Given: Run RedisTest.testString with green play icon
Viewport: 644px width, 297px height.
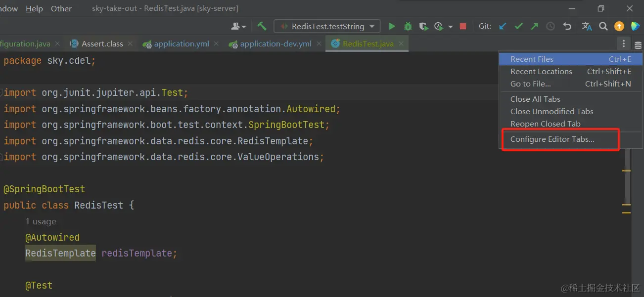Looking at the screenshot, I should click(392, 26).
